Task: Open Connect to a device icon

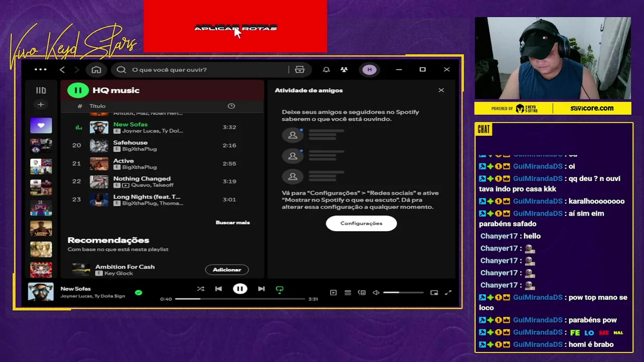Action: [362, 293]
